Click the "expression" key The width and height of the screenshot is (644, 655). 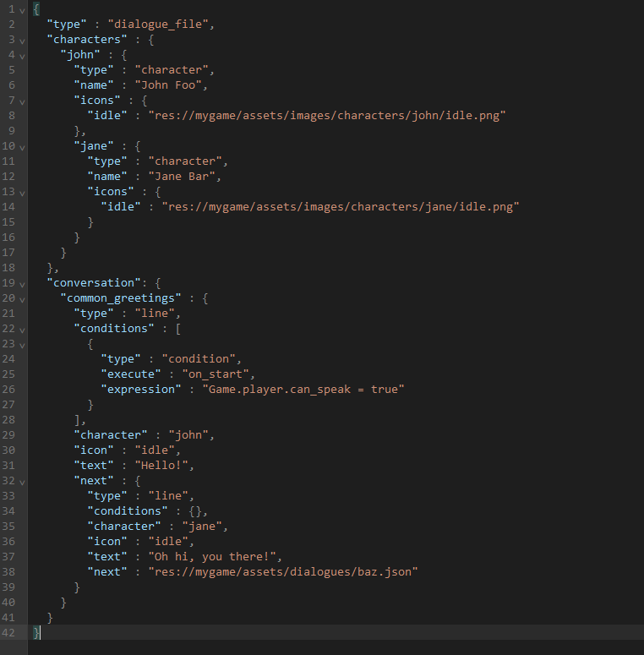click(141, 390)
